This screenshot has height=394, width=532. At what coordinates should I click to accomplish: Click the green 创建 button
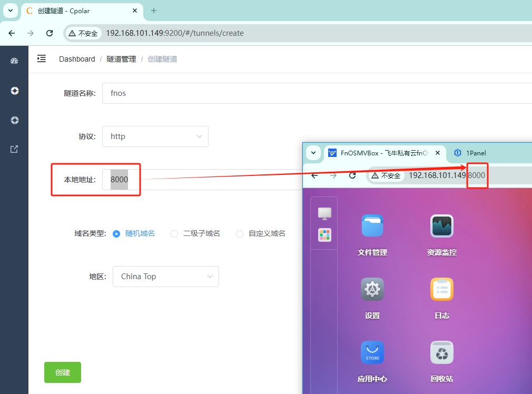[63, 372]
